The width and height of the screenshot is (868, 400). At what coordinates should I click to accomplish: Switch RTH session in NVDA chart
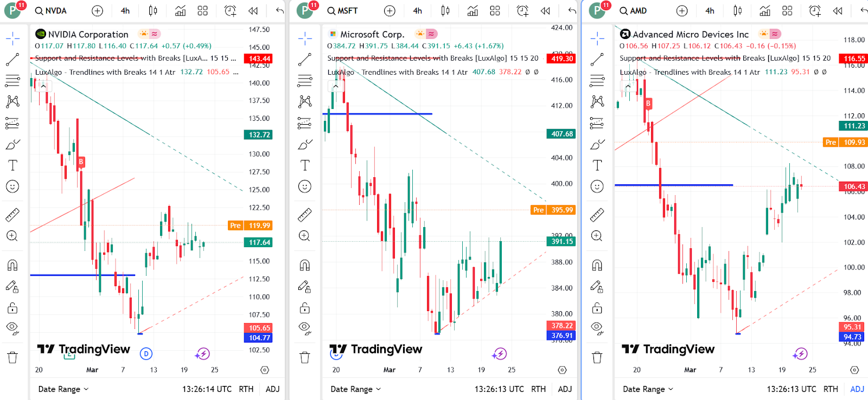(x=246, y=389)
